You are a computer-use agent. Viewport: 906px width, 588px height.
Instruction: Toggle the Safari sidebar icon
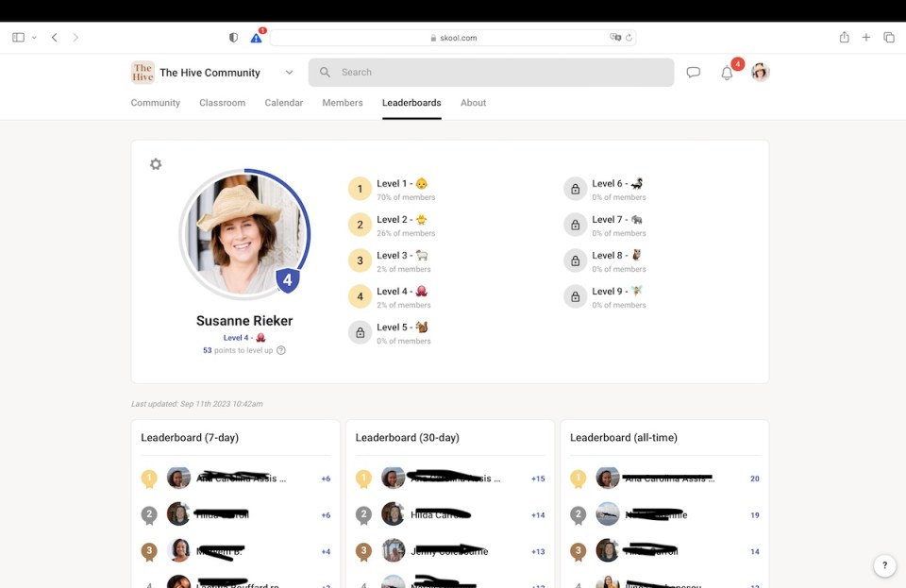19,38
